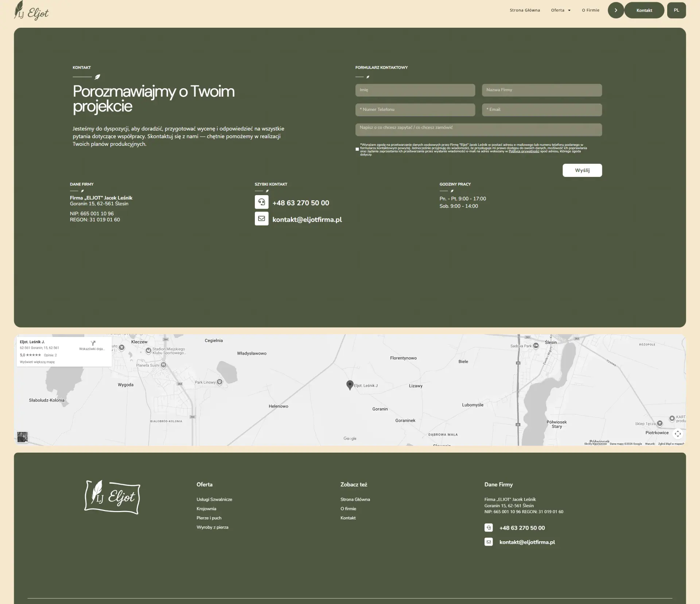Click the Imię input field
The height and width of the screenshot is (604, 700).
coord(415,90)
